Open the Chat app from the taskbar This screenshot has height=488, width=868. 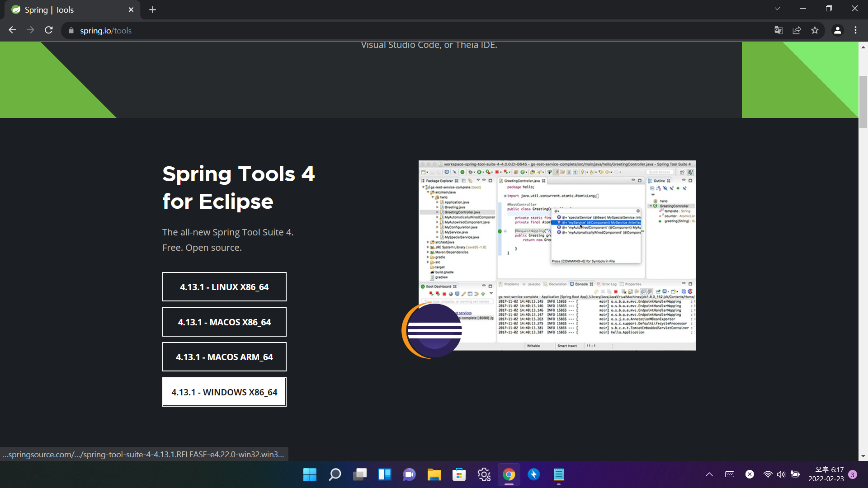click(409, 474)
